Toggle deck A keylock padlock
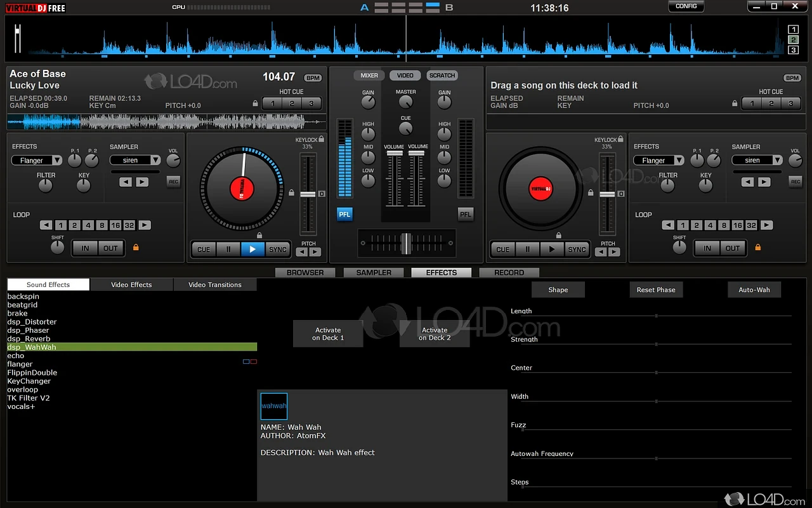This screenshot has width=812, height=508. point(321,139)
